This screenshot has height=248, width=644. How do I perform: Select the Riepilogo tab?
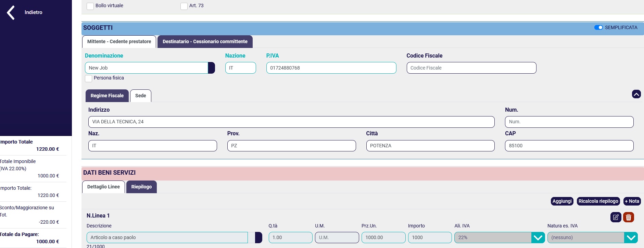tap(141, 187)
